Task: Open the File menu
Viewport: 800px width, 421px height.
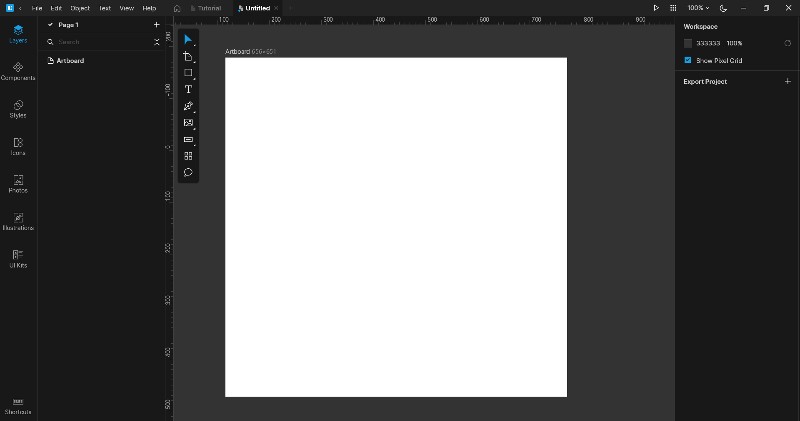Action: (x=37, y=8)
